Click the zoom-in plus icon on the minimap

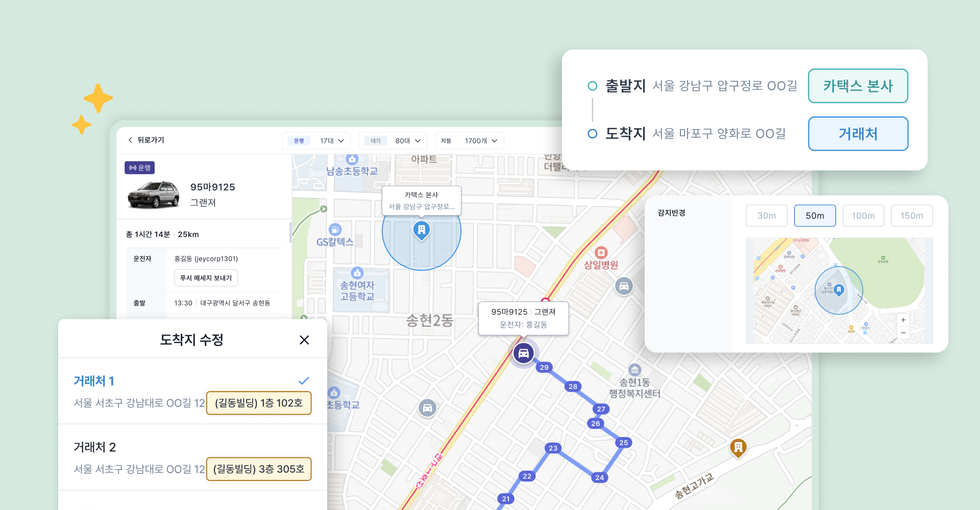pyautogui.click(x=903, y=320)
